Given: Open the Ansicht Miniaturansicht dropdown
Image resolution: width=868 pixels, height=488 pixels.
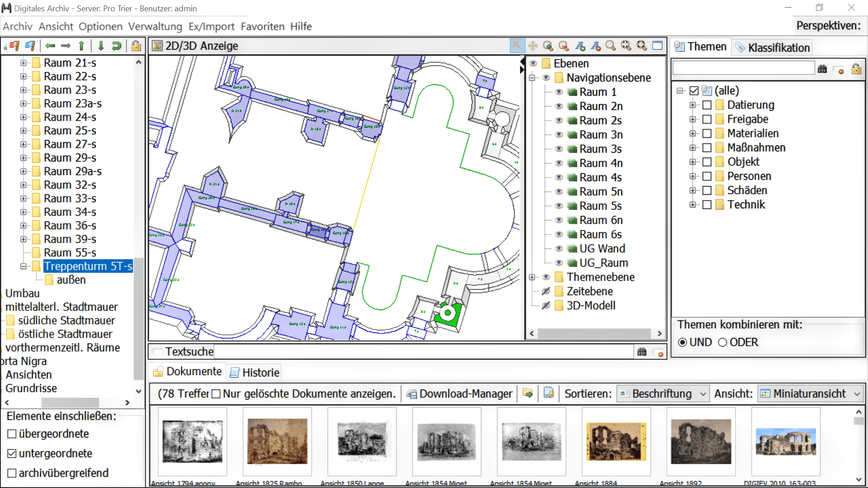Looking at the screenshot, I should click(811, 394).
